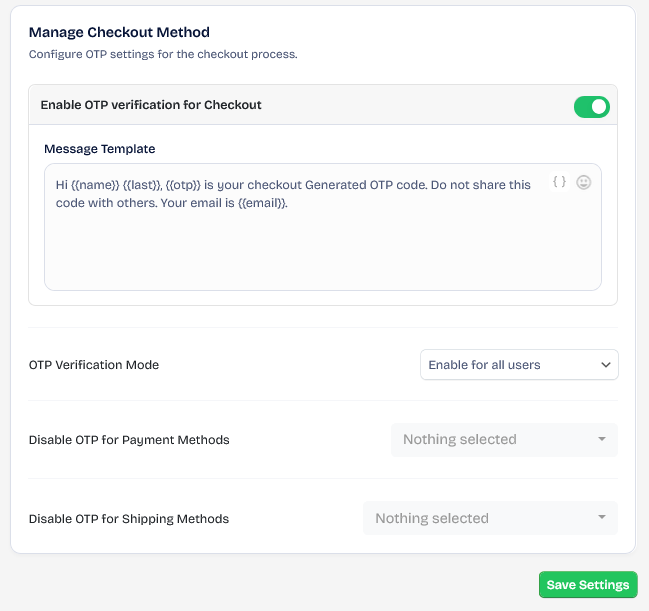Click the Message Template label
This screenshot has width=649, height=611.
[100, 149]
